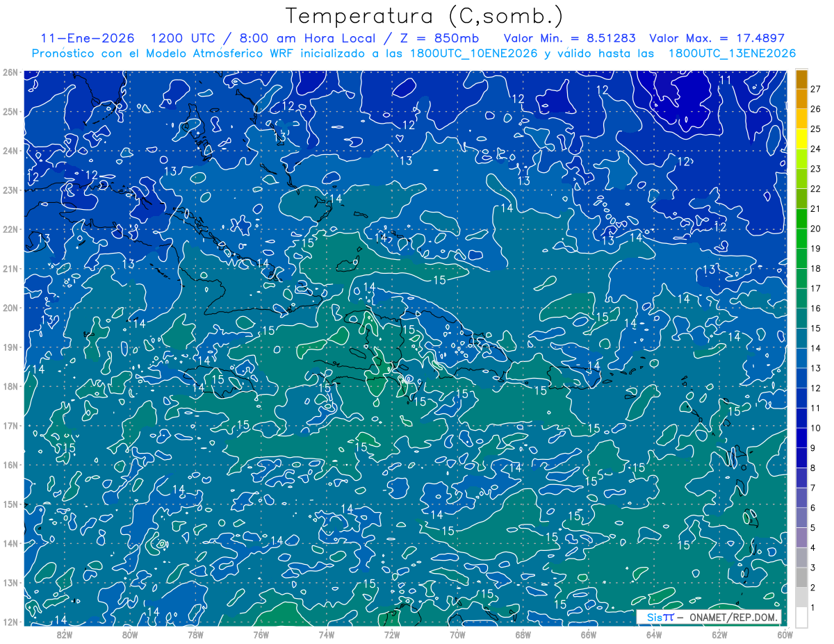Click the '62W' longitude axis label
Image resolution: width=834 pixels, height=644 pixels.
719,634
